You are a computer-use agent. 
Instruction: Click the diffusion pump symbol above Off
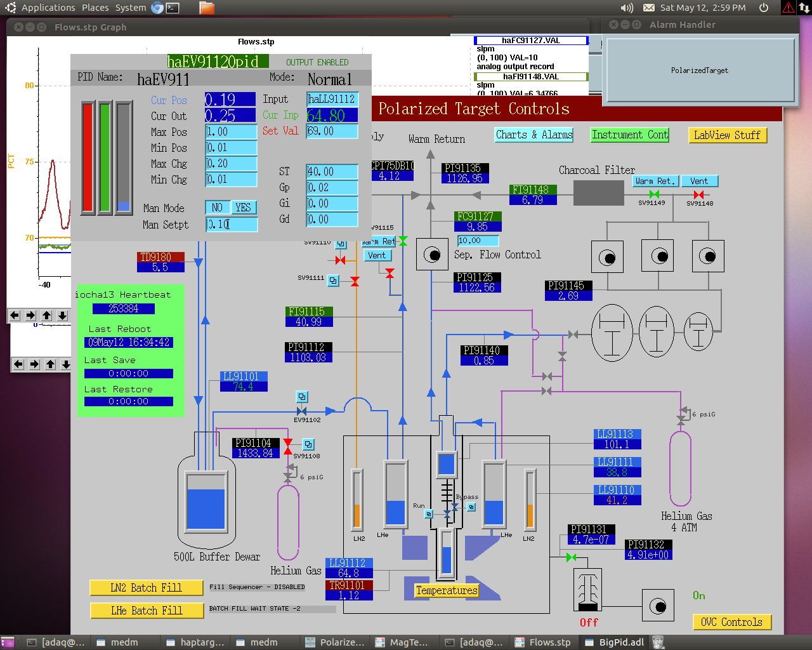pyautogui.click(x=588, y=590)
